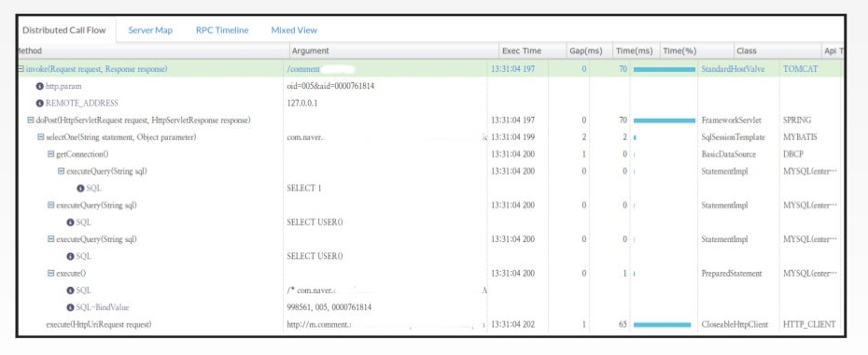Collapse the doPost(HttpServletRequest request) node

[x=31, y=121]
